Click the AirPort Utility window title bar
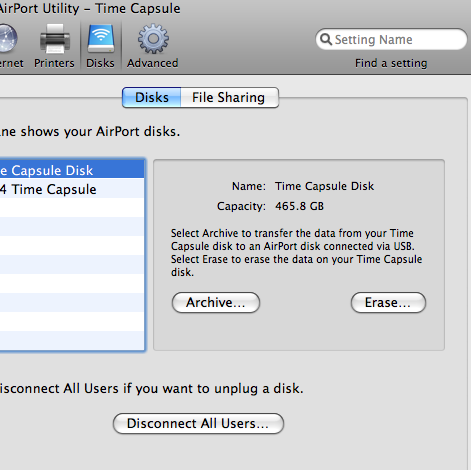 click(235, 8)
